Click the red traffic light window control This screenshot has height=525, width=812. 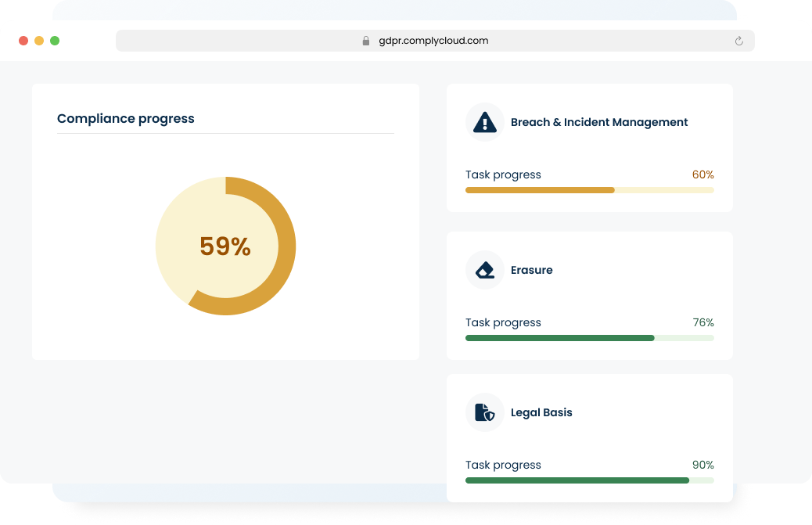(x=23, y=39)
